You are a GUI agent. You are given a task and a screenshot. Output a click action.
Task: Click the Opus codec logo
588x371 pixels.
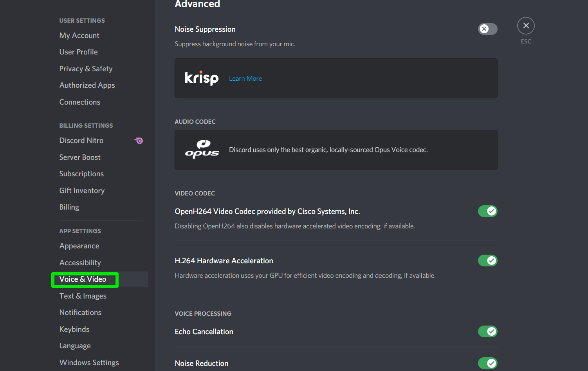tap(202, 150)
